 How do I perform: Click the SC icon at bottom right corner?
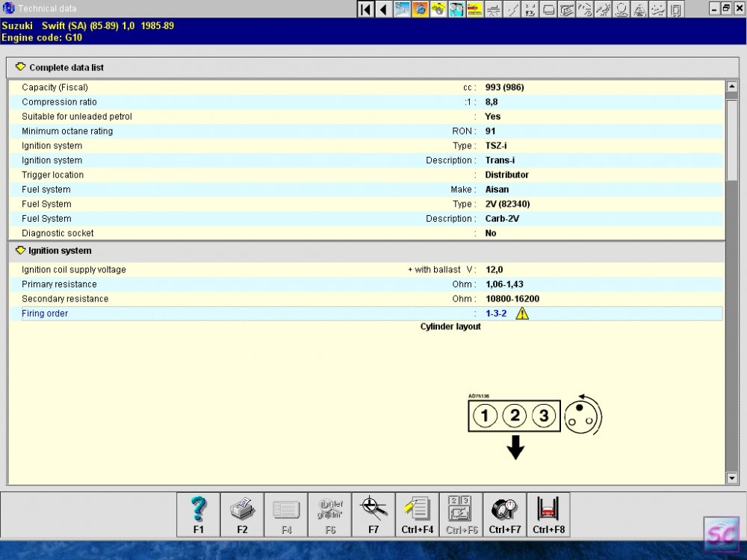pos(722,535)
